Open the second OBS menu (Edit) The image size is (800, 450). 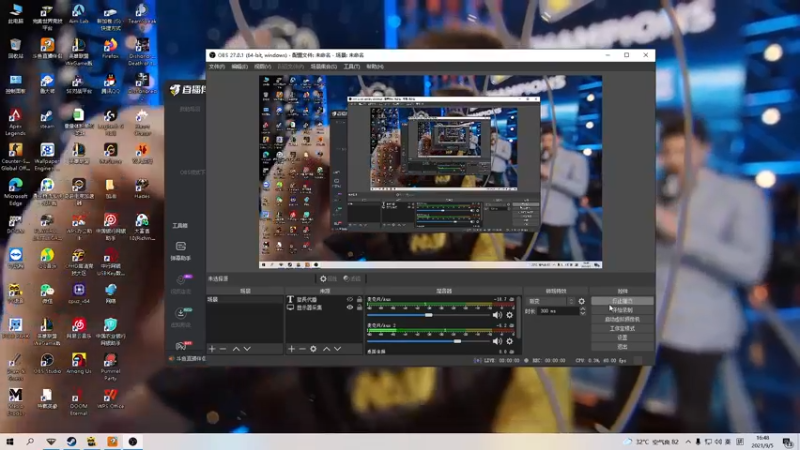239,67
